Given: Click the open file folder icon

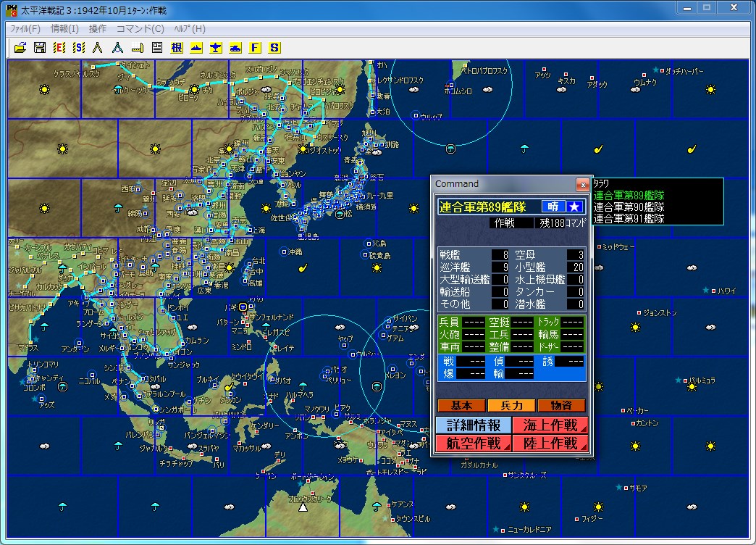Looking at the screenshot, I should [20, 47].
